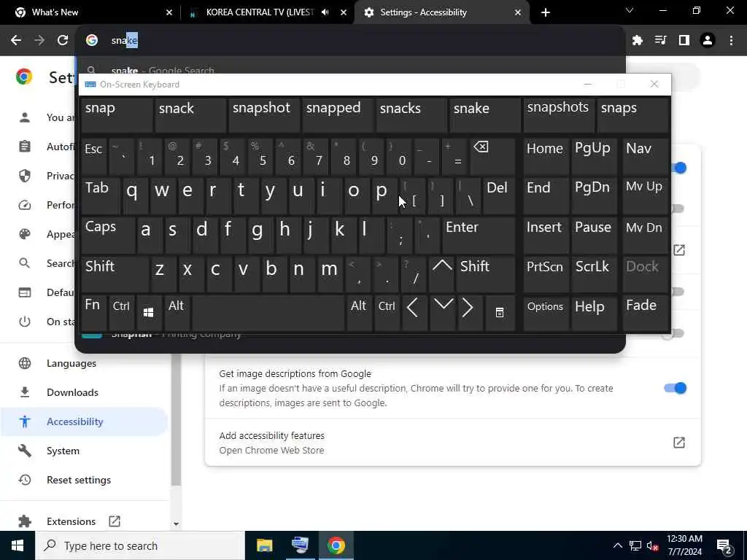
Task: Close the What's New tab
Action: point(169,12)
